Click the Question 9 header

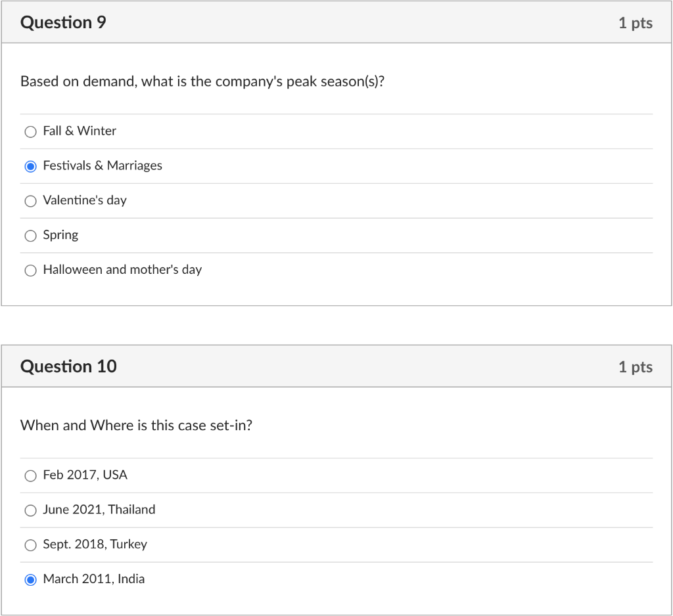point(64,22)
